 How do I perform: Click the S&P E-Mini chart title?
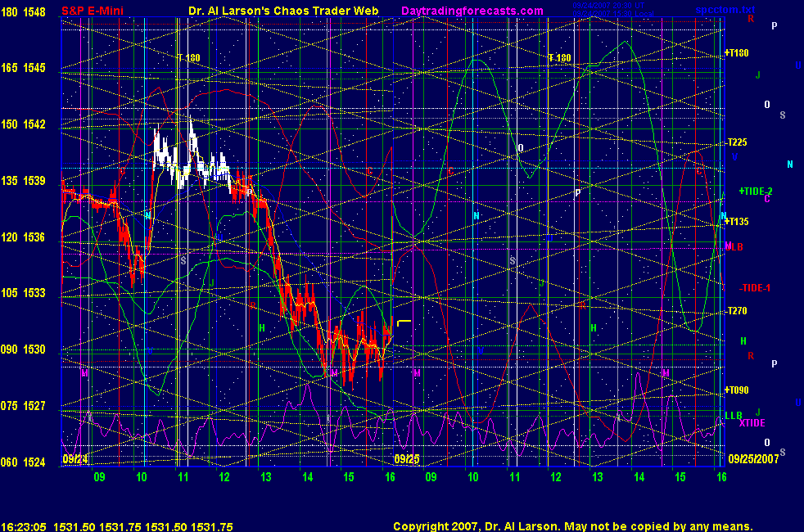tap(93, 11)
